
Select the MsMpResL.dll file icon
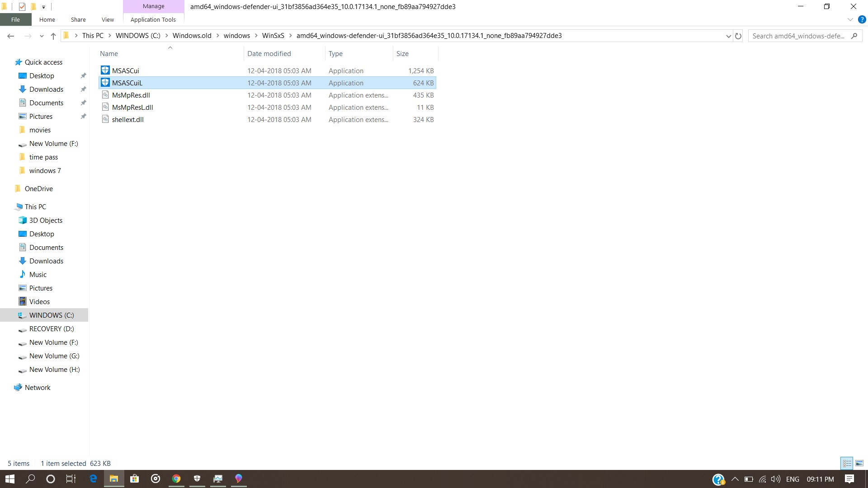point(105,107)
